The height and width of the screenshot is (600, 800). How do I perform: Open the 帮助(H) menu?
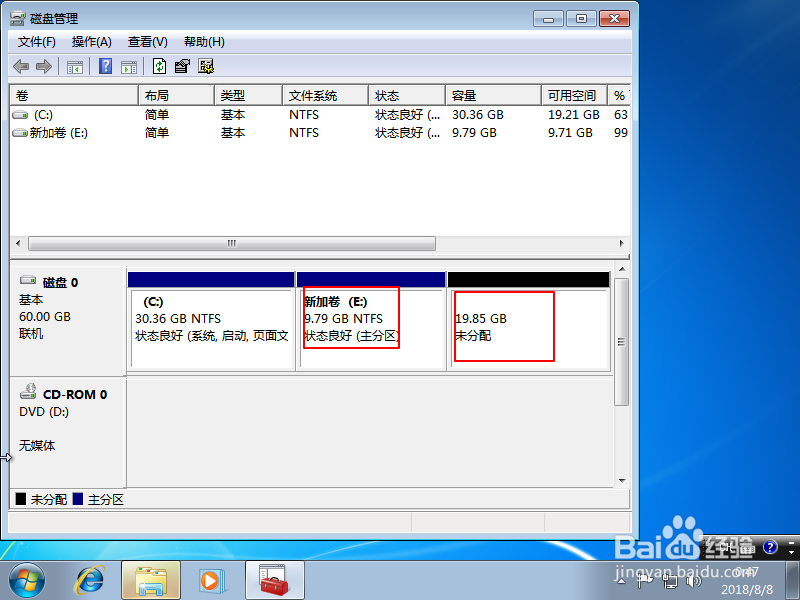[204, 42]
